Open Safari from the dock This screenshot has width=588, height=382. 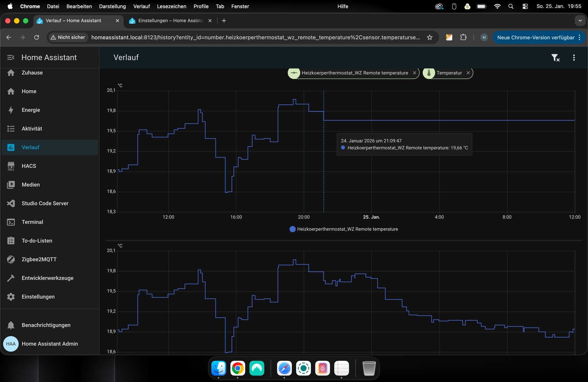point(284,368)
